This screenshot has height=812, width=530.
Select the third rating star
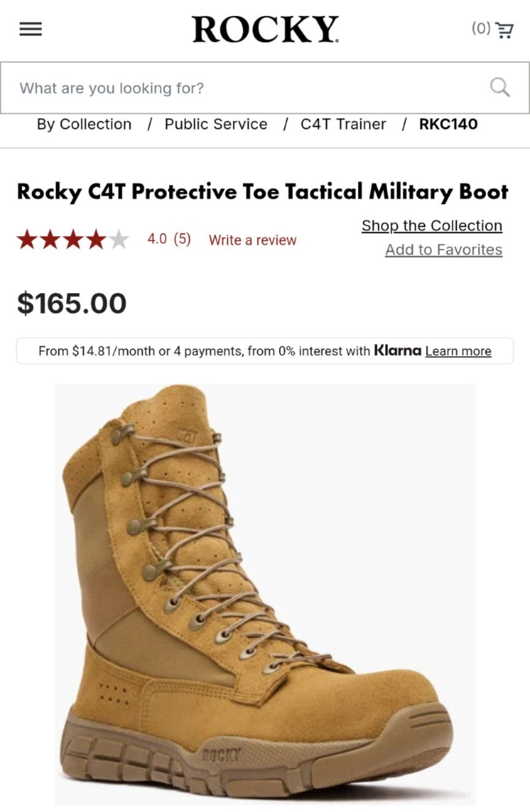pyautogui.click(x=72, y=239)
